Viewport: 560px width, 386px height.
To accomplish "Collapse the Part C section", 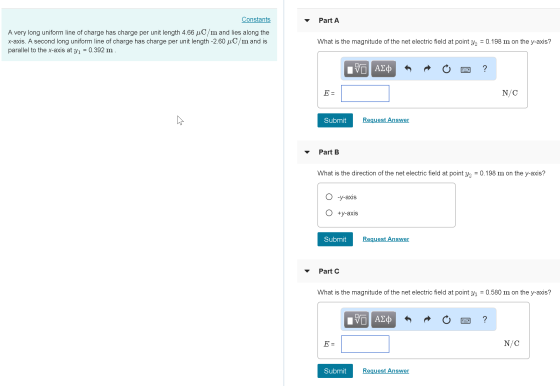I will pos(307,271).
